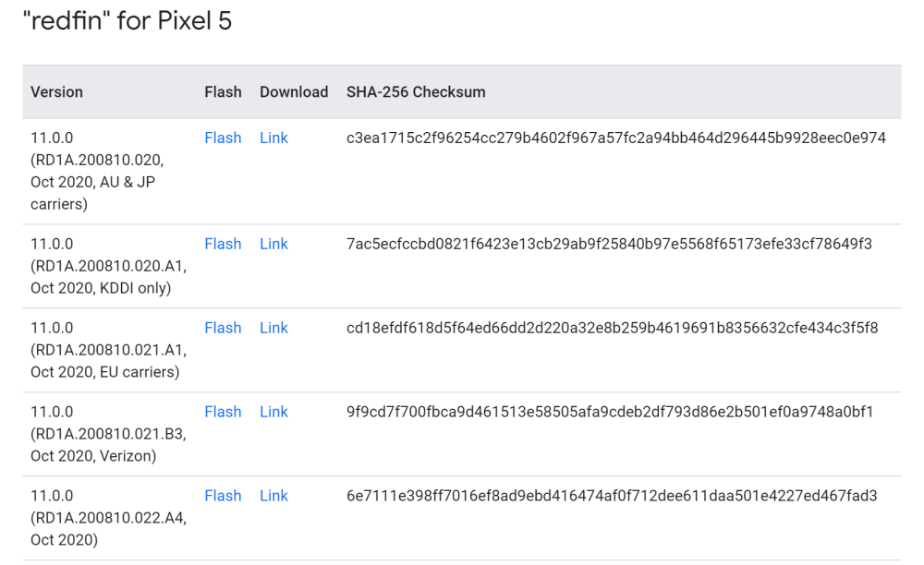Click the checksum starting with 6e7111e3
The image size is (924, 565).
[612, 496]
